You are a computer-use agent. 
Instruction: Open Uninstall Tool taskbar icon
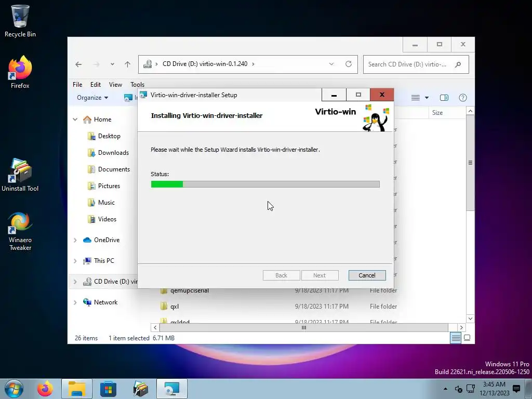click(140, 389)
